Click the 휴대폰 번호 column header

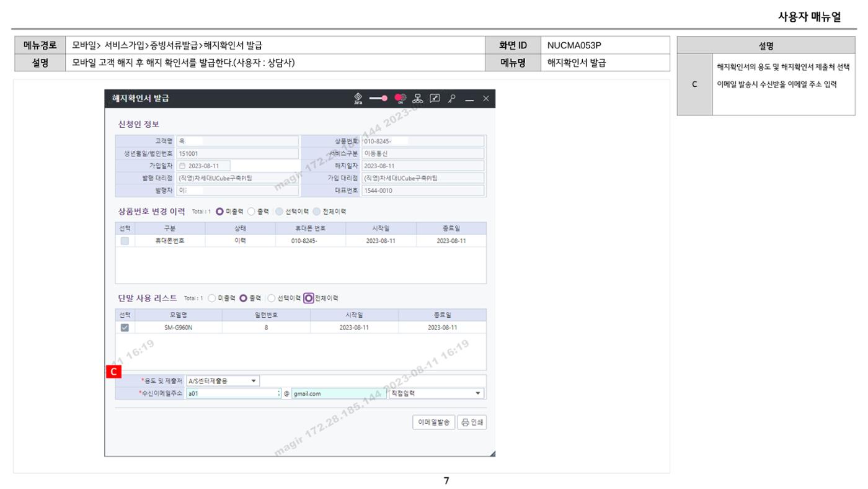[x=311, y=228]
